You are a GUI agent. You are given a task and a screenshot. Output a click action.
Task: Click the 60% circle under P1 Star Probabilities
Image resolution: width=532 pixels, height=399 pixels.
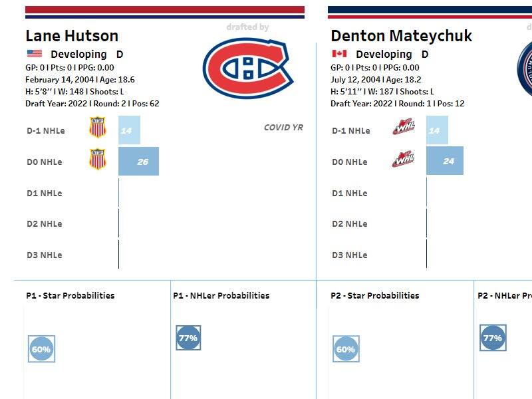click(41, 349)
